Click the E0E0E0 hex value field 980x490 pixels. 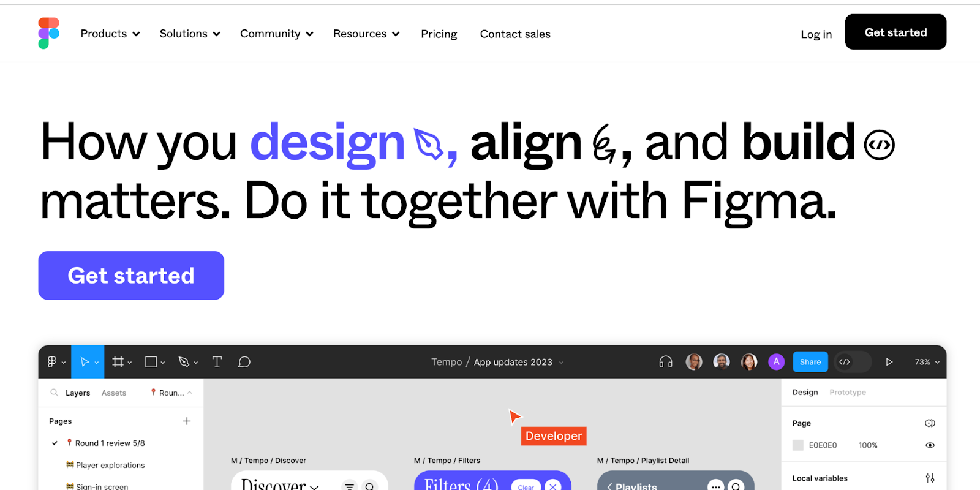(823, 445)
